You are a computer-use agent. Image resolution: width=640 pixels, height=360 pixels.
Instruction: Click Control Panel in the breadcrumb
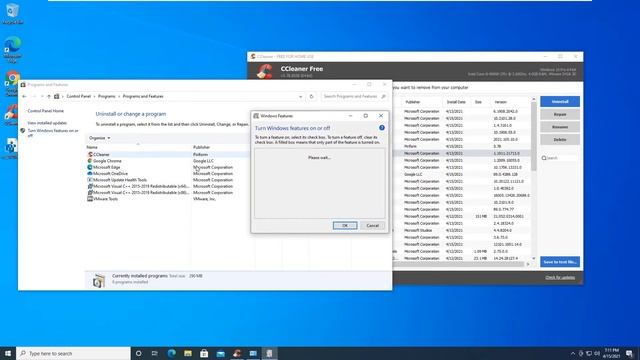coord(78,96)
